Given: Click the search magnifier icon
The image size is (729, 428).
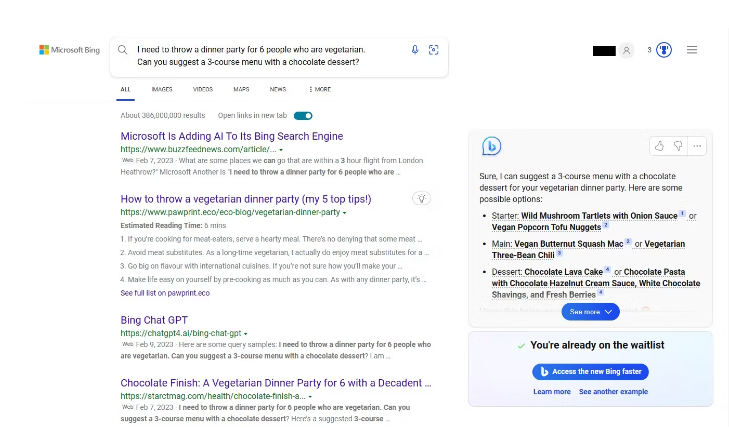Looking at the screenshot, I should 122,50.
